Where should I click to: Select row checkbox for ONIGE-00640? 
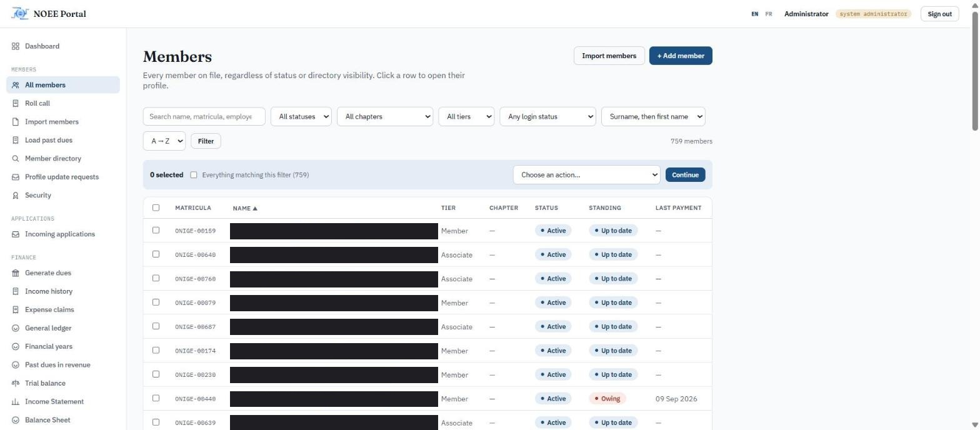(x=156, y=254)
